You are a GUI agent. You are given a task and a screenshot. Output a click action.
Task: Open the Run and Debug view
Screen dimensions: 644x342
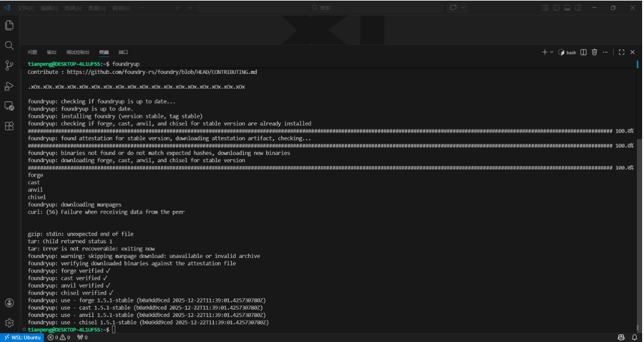point(9,86)
